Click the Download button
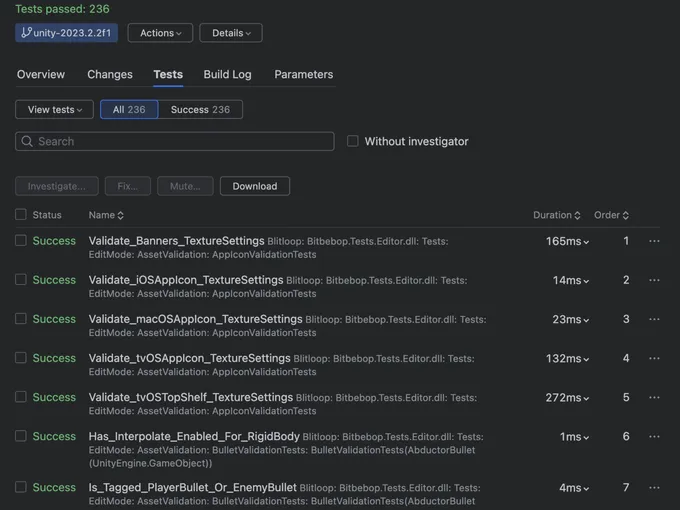 pos(255,186)
